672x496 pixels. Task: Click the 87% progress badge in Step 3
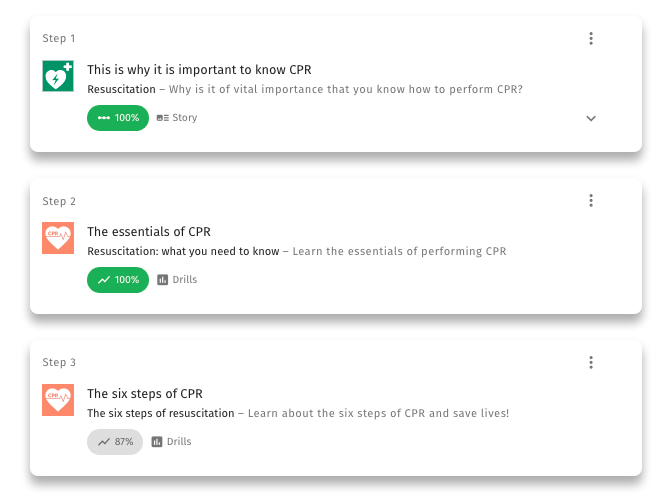point(115,442)
